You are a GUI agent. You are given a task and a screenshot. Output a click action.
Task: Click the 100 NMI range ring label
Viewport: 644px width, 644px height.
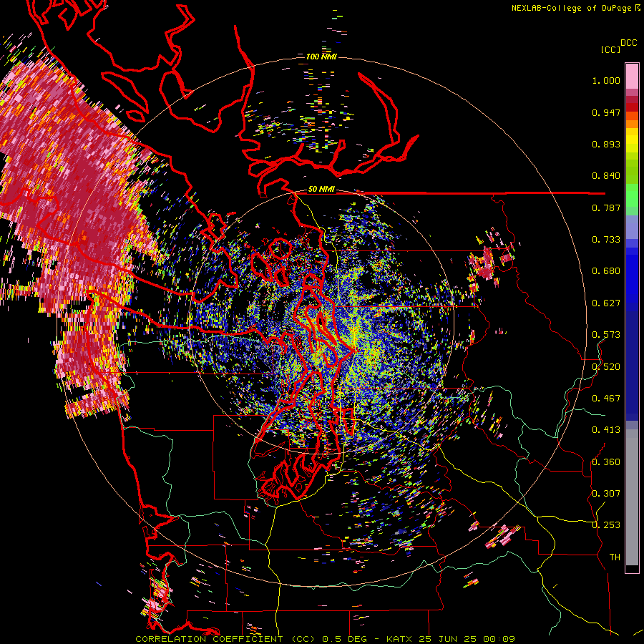pos(321,57)
